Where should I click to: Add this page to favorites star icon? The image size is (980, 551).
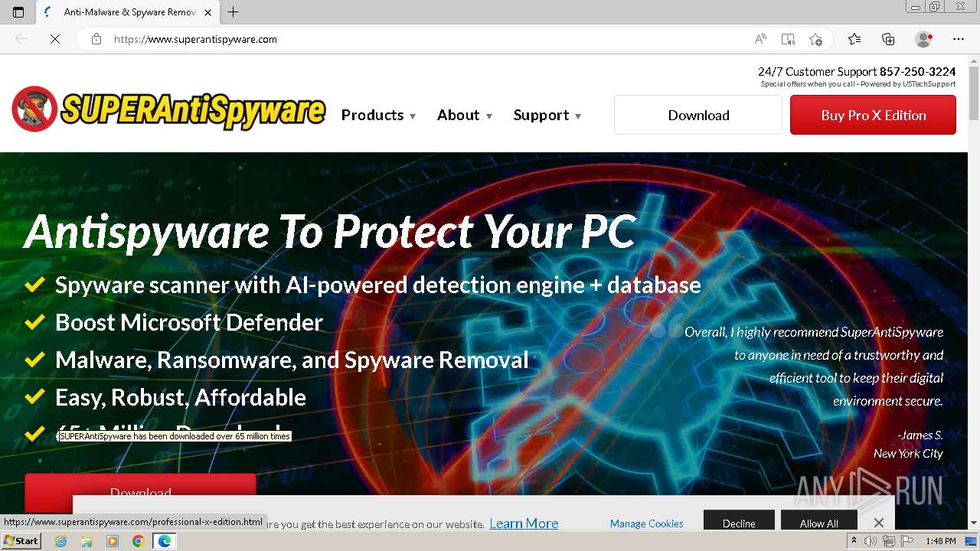(815, 39)
